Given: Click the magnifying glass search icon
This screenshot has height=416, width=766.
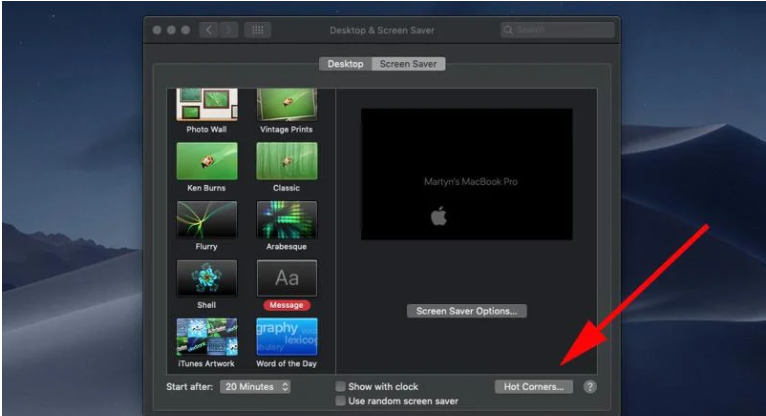Looking at the screenshot, I should [x=508, y=30].
